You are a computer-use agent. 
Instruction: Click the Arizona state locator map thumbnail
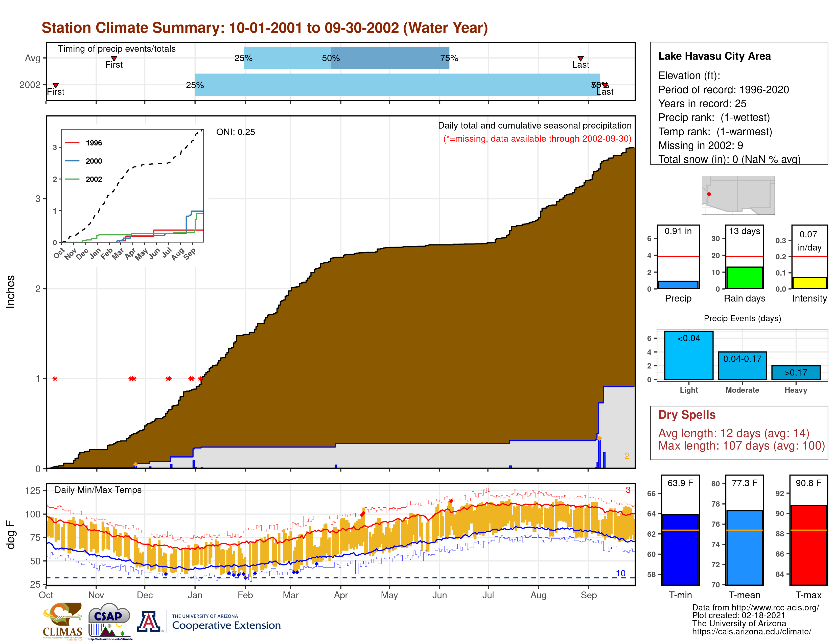[x=738, y=195]
